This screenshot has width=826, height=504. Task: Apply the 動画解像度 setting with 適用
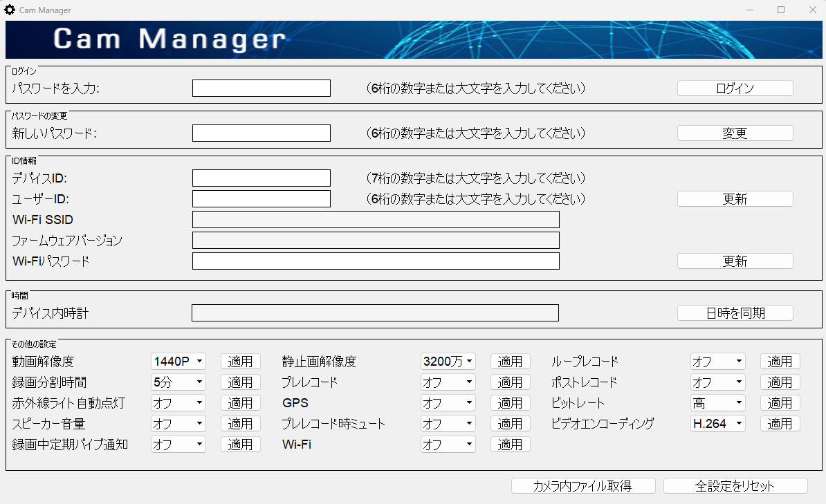[x=240, y=361]
